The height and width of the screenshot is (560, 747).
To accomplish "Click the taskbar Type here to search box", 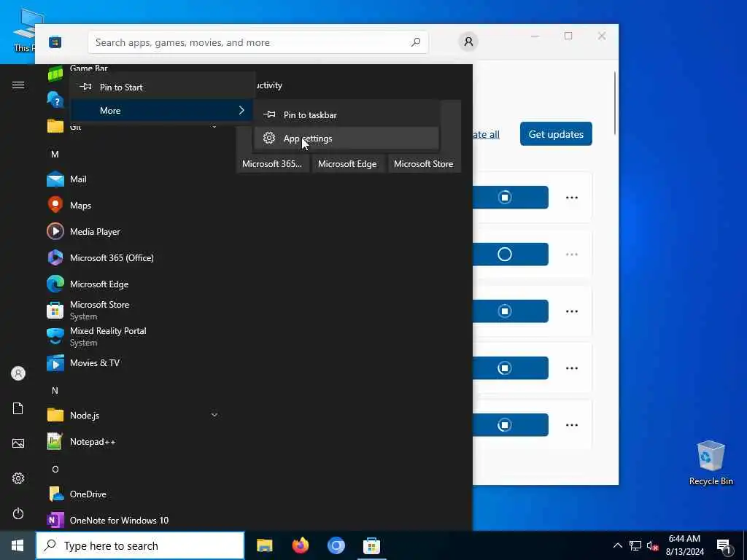I will point(140,545).
